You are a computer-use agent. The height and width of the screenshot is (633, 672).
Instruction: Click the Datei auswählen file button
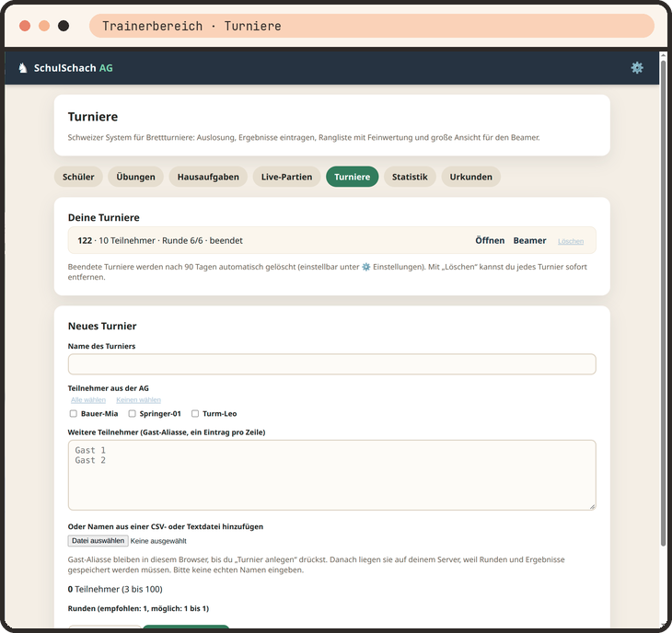point(98,541)
